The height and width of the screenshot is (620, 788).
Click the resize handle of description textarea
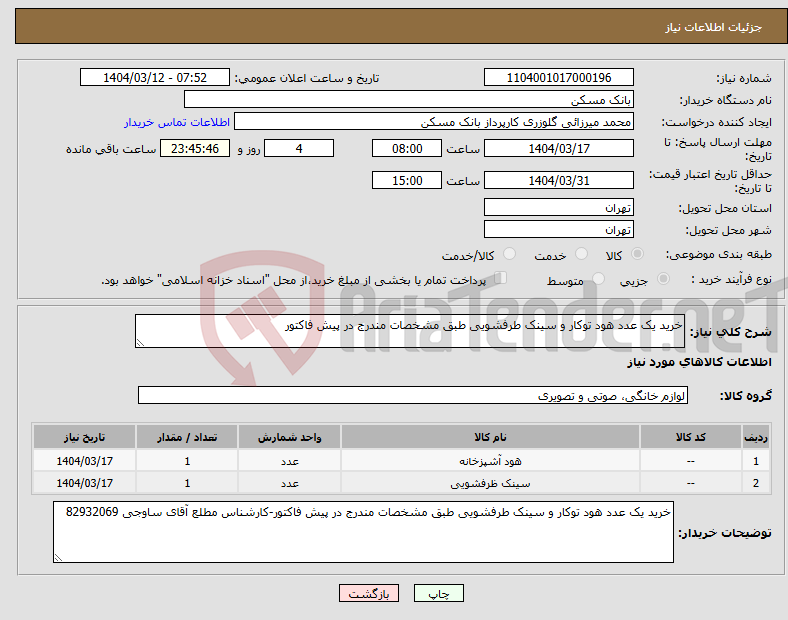140,343
